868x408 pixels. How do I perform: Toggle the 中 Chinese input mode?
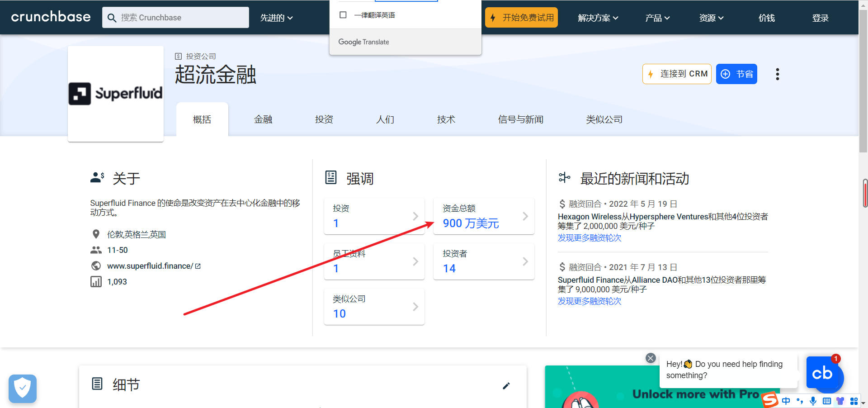pos(786,401)
